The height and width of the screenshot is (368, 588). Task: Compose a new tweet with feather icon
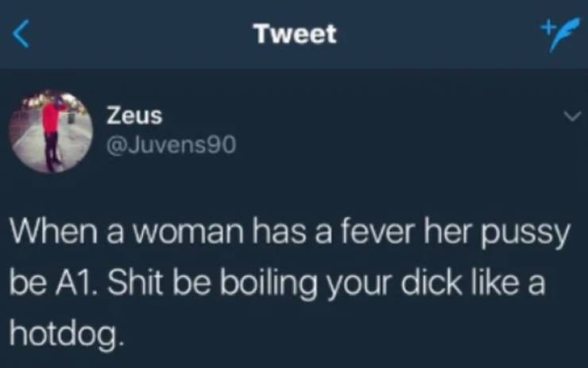[559, 33]
